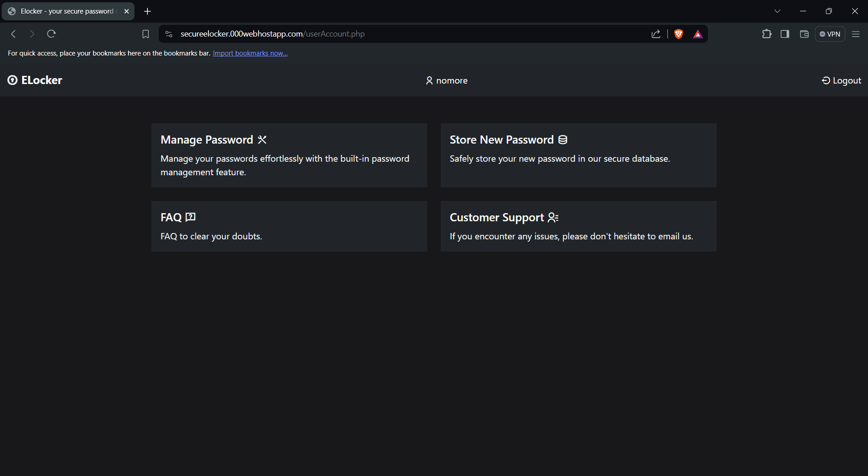The width and height of the screenshot is (868, 476).
Task: Click the tools icon beside Manage Password
Action: (262, 140)
